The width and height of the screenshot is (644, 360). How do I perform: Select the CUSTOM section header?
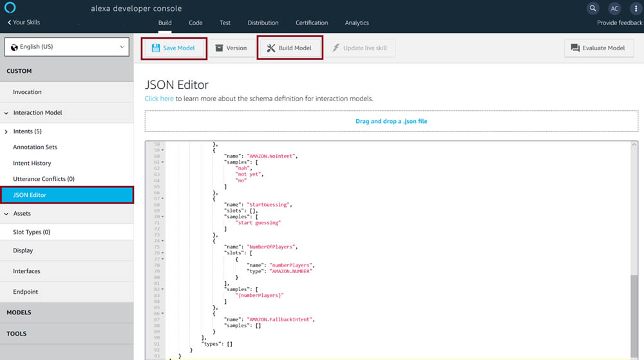coord(66,71)
